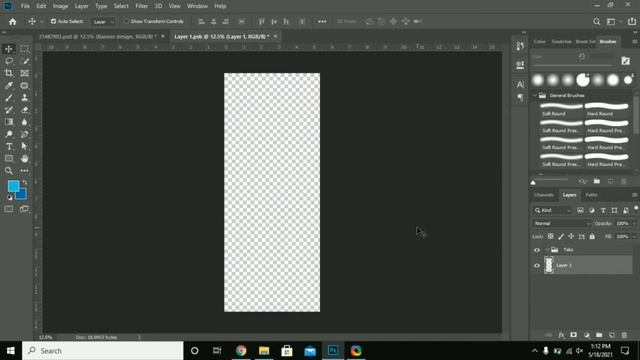Open the Search icon in options bar
Screen dimensions: 640x360
point(596,22)
